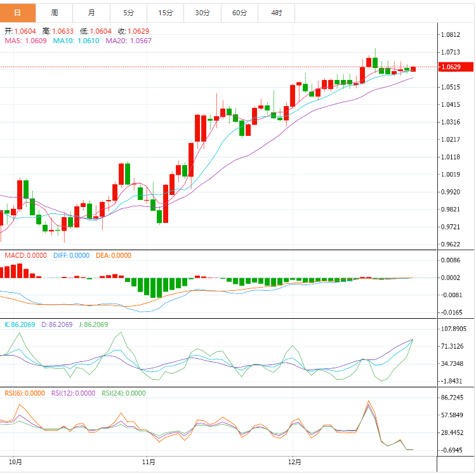This screenshot has width=476, height=475.
Task: Switch to the 5分 timeframe tab
Action: point(128,13)
